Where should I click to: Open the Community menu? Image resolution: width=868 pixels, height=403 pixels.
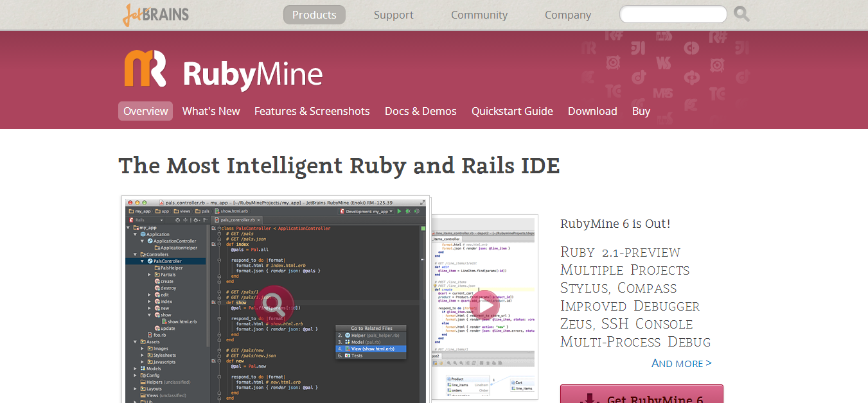pos(479,15)
